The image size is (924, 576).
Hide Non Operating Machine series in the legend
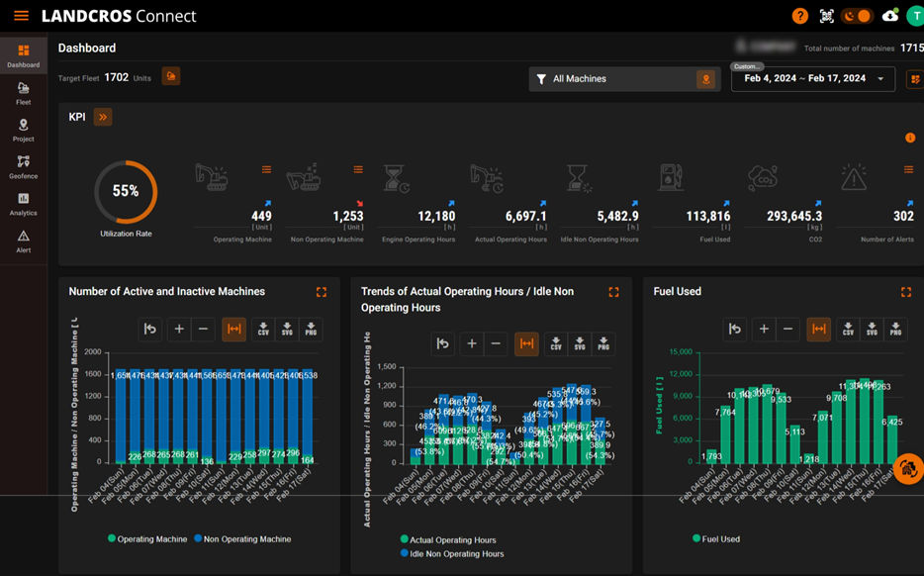point(243,538)
